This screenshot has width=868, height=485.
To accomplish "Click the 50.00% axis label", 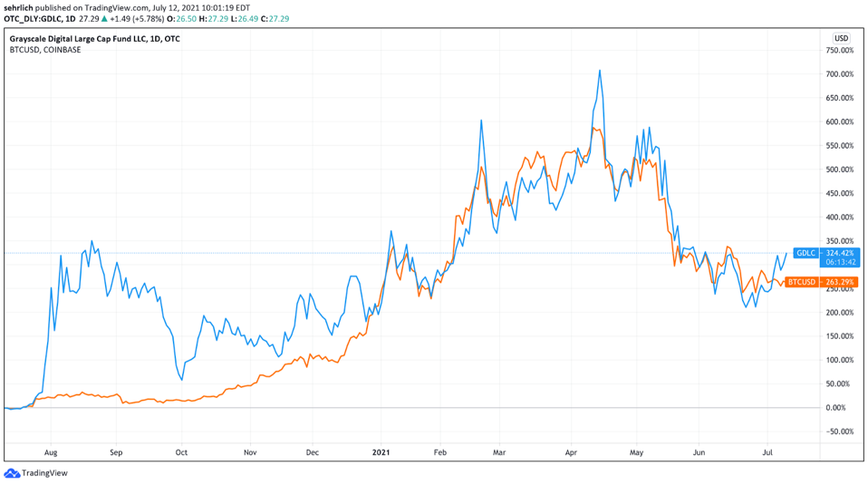I will pyautogui.click(x=837, y=383).
